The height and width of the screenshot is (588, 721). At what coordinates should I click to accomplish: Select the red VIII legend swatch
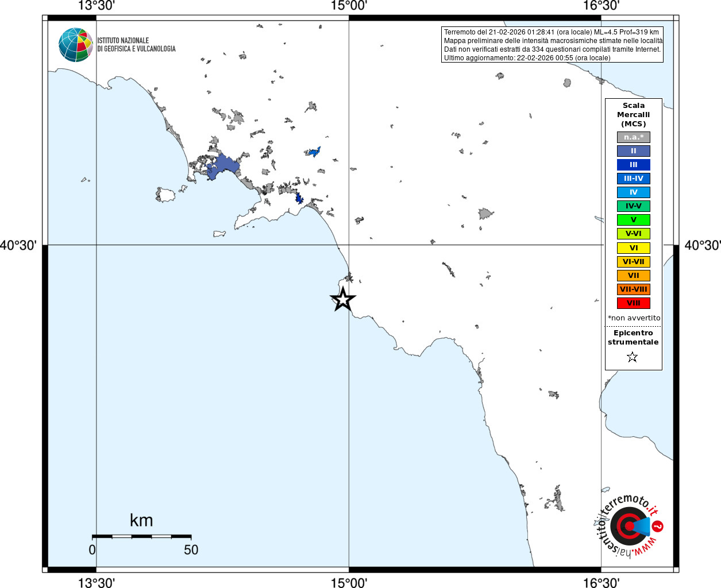click(x=634, y=303)
